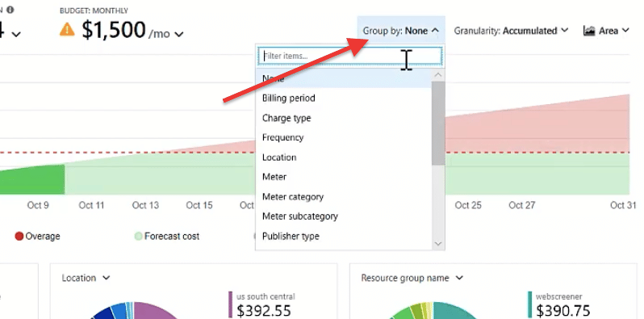Focus the Filter items search field
Screen dimensions: 644x319
point(350,56)
